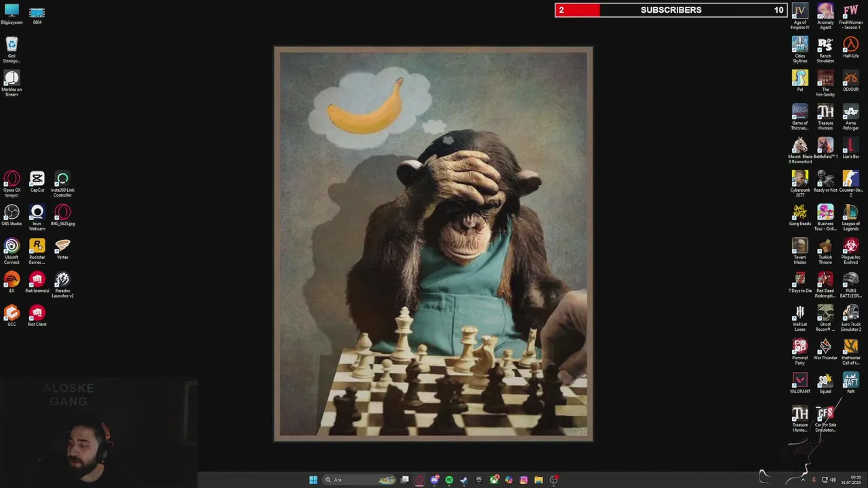Image resolution: width=868 pixels, height=488 pixels.
Task: Open the Geri Dönüşüm recycle bin
Action: (12, 50)
